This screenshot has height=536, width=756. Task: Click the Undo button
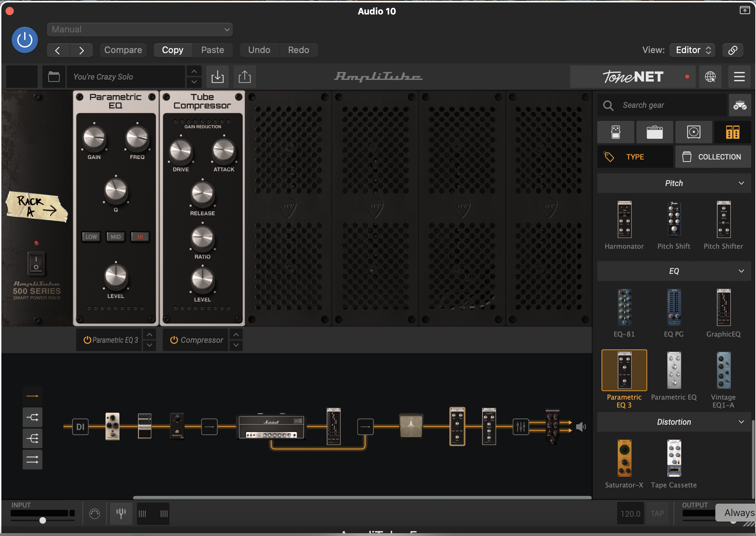point(259,50)
